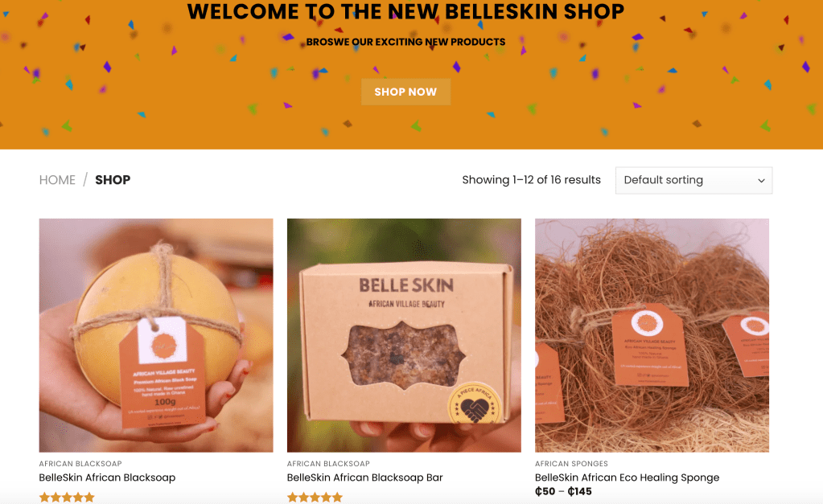The image size is (823, 504).
Task: Open the BelleSkin African Blacksoap product image
Action: click(156, 335)
